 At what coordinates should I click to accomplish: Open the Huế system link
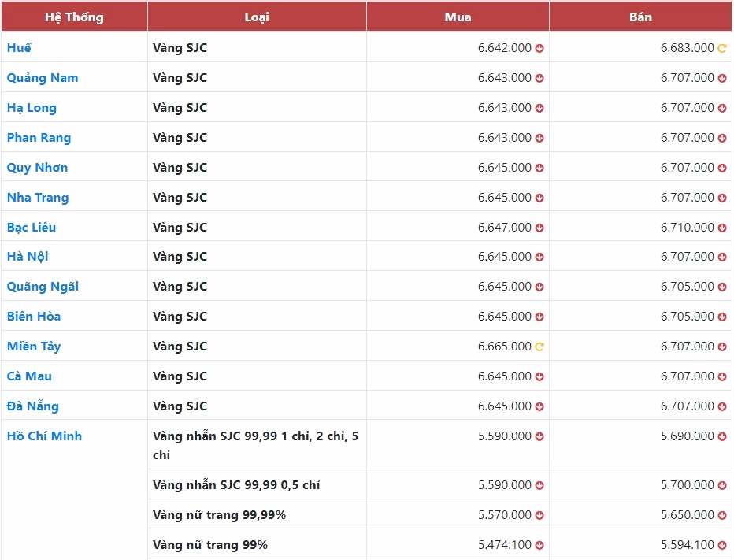pos(19,48)
